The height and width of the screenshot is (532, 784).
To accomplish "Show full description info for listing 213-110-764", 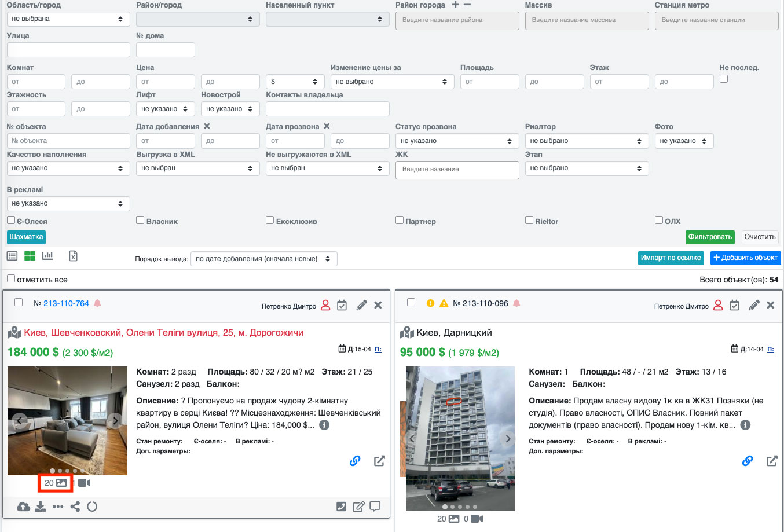I will 324,425.
